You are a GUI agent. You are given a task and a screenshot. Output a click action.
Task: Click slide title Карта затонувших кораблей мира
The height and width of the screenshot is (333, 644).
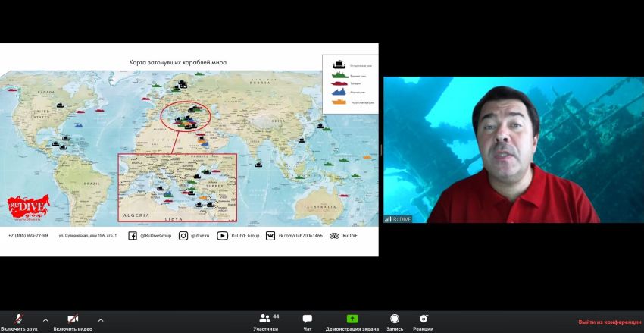click(178, 62)
